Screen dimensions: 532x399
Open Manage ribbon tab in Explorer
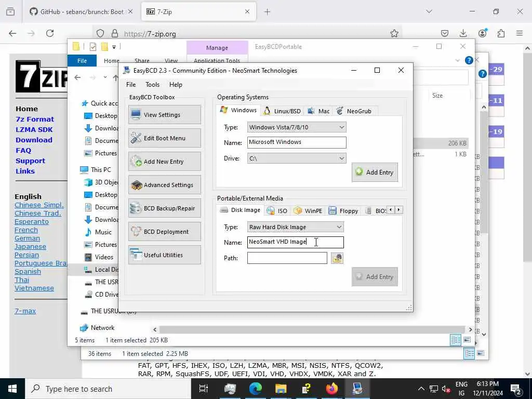(x=217, y=48)
